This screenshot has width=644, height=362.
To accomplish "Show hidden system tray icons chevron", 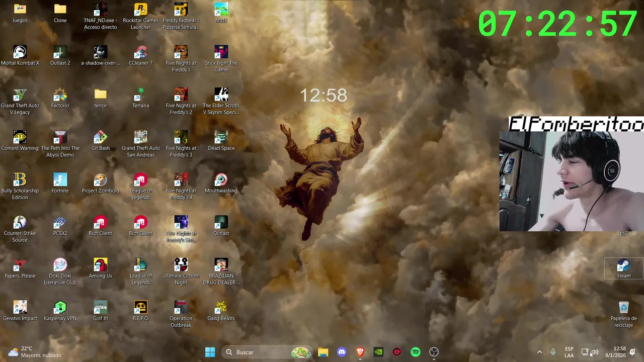I will tap(539, 352).
